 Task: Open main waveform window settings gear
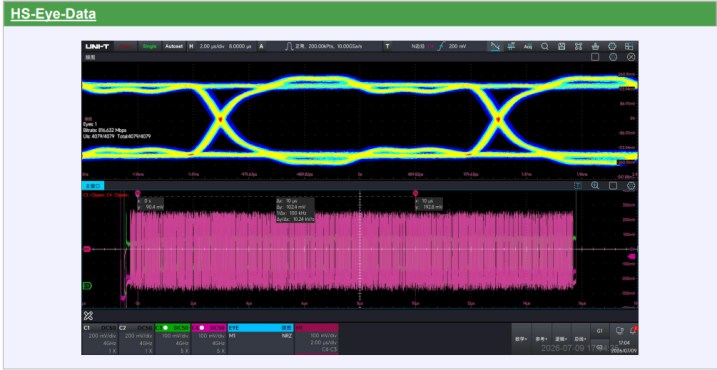(x=631, y=185)
